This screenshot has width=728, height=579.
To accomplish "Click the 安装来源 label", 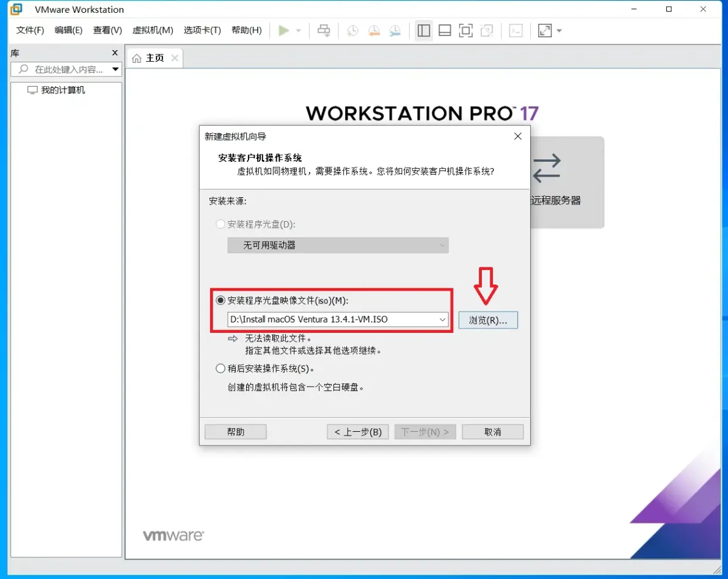I will click(227, 201).
